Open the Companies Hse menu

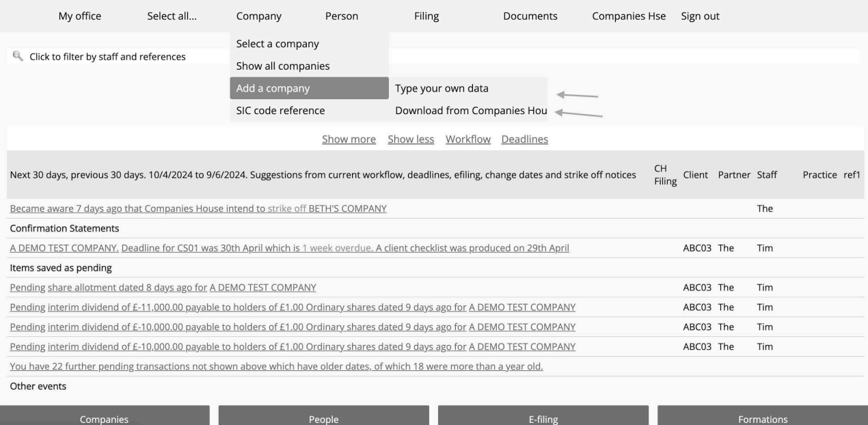(628, 16)
